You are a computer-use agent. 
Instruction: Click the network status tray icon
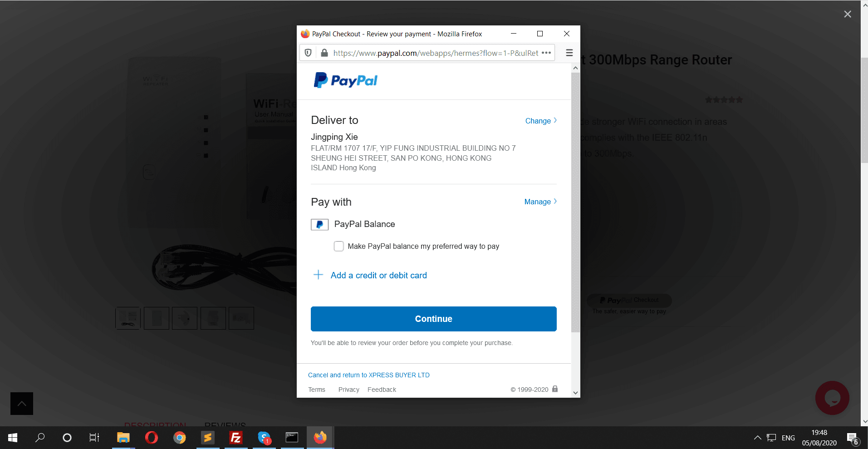771,438
